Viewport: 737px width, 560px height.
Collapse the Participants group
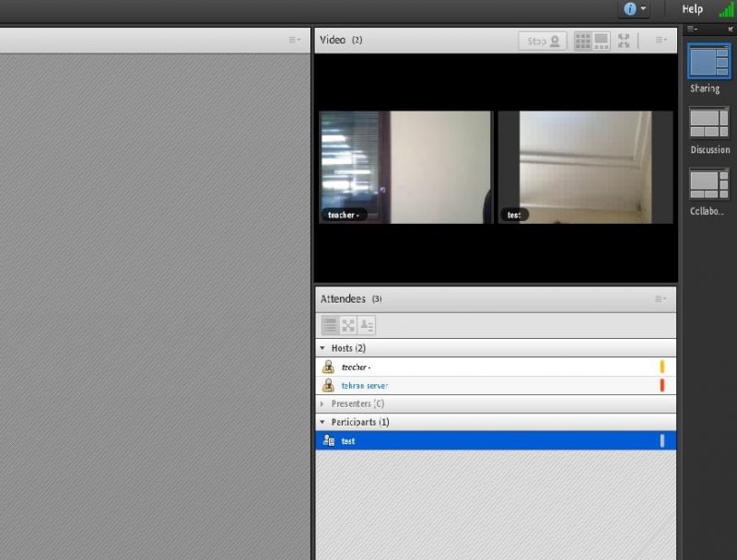coord(322,422)
